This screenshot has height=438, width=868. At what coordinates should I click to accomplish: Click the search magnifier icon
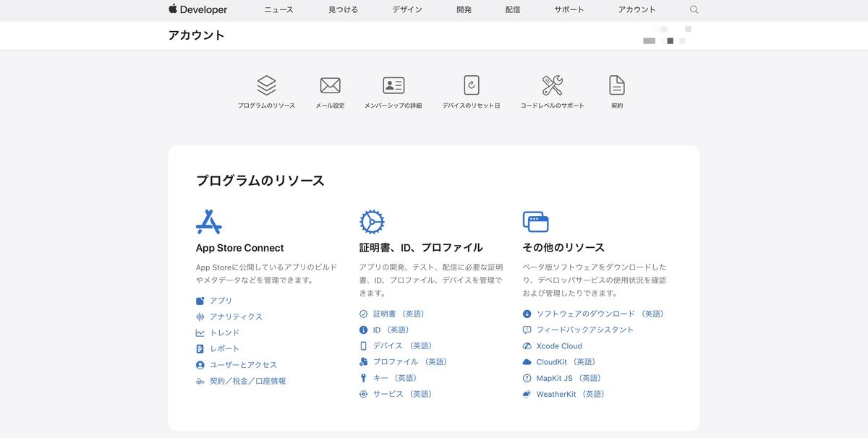coord(694,9)
